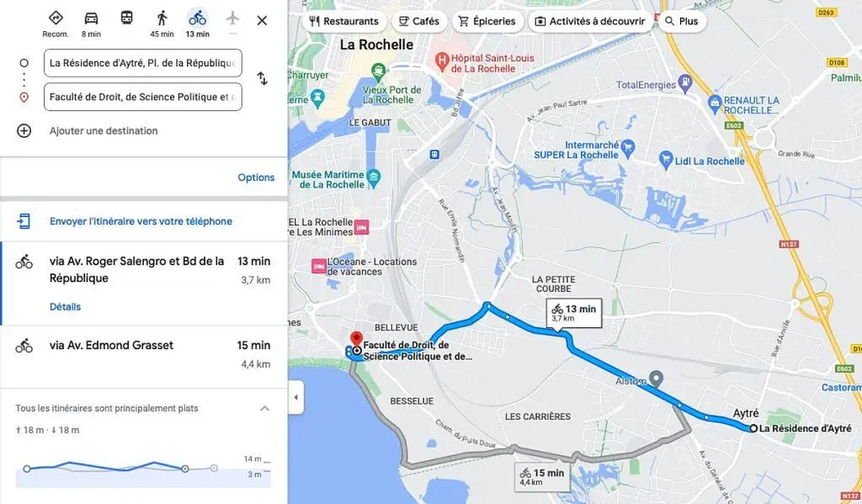Close the directions panel
This screenshot has height=504, width=862.
(x=262, y=21)
